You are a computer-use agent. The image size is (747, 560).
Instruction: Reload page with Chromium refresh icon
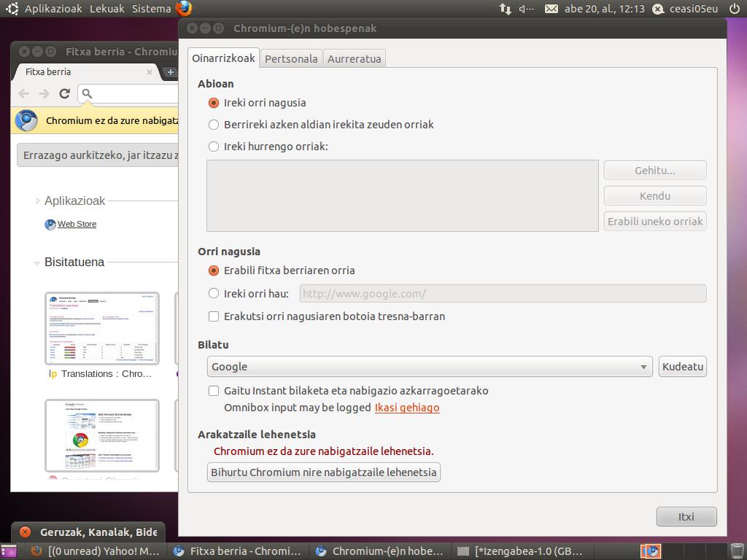click(64, 93)
